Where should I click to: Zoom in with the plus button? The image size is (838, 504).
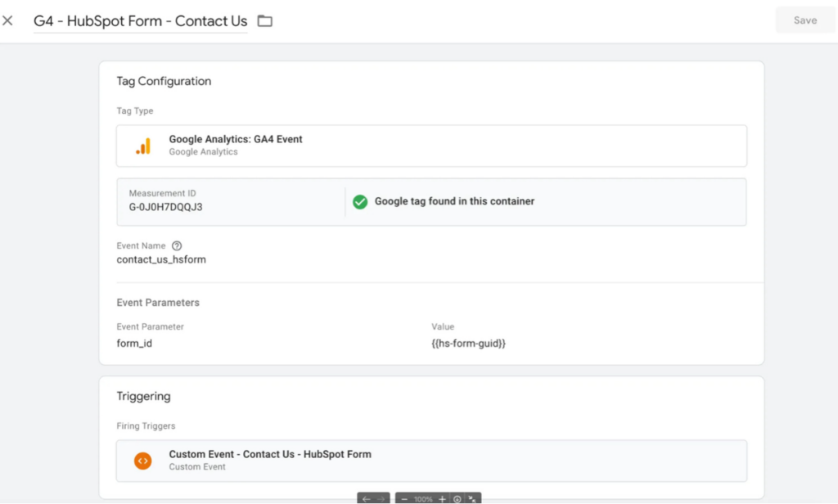pyautogui.click(x=442, y=498)
